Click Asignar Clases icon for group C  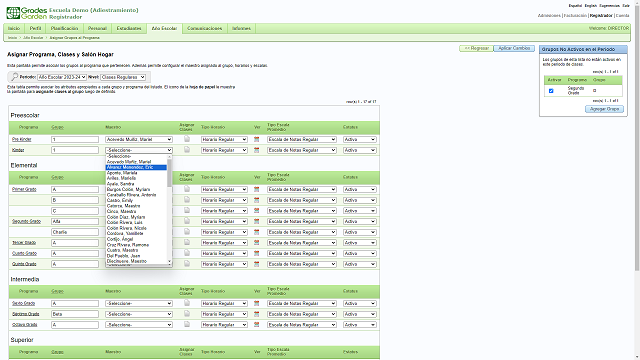[x=187, y=210]
